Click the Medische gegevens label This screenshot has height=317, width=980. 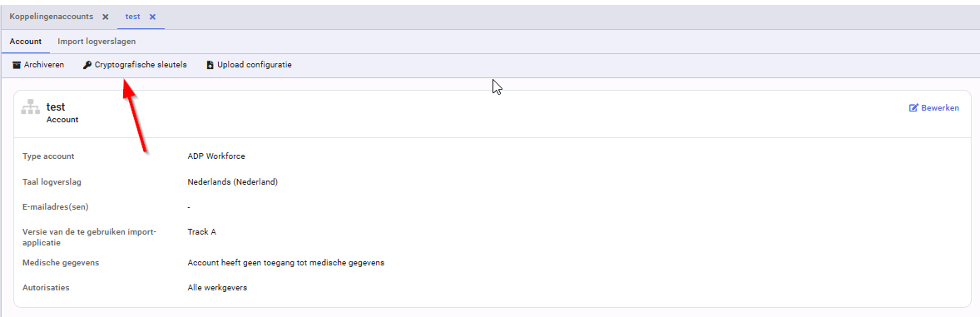pos(61,263)
